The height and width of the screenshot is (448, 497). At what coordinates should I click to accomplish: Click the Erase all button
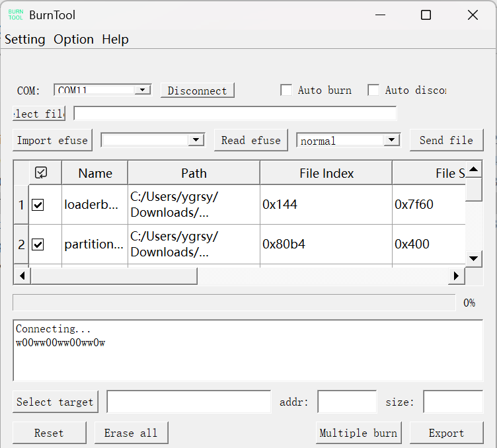[x=131, y=433]
